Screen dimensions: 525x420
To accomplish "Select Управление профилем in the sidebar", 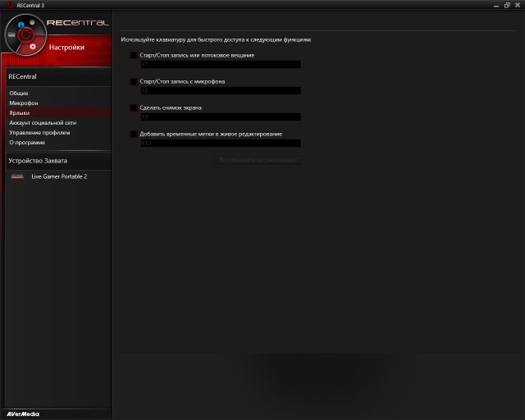I will pos(39,132).
